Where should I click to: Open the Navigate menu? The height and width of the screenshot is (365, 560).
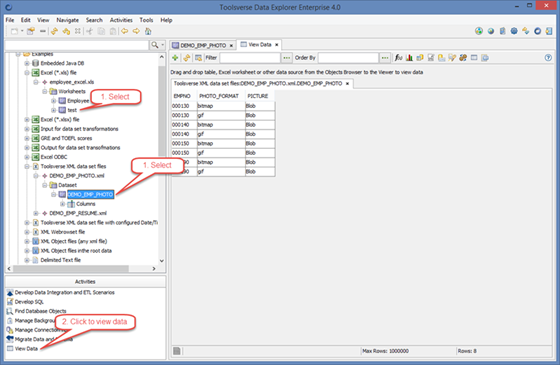click(x=68, y=20)
